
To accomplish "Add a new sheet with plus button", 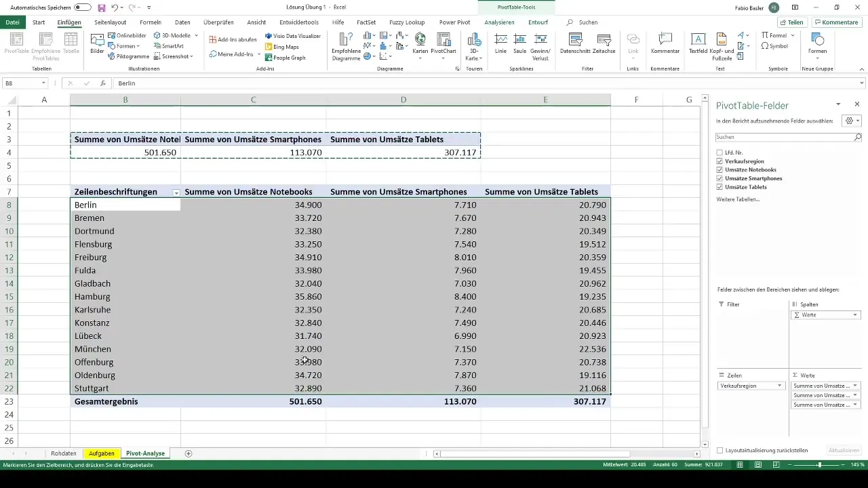I will [x=189, y=453].
